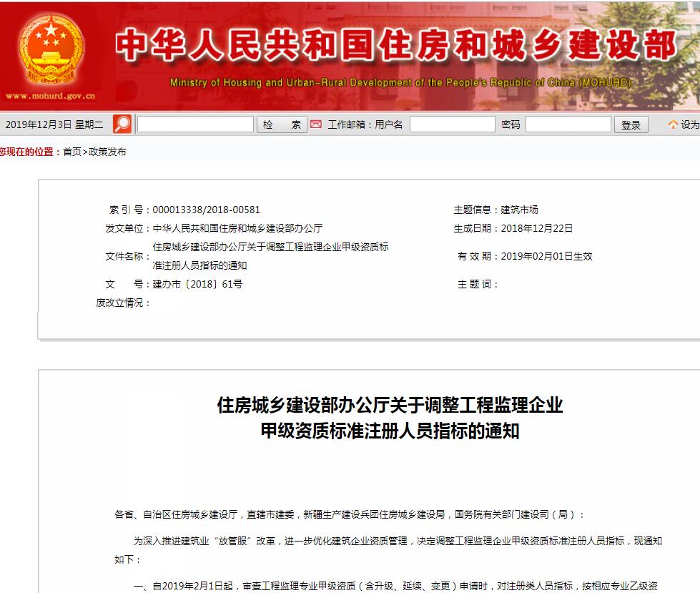
Task: Click the 废改立情况 label
Action: coord(123,303)
